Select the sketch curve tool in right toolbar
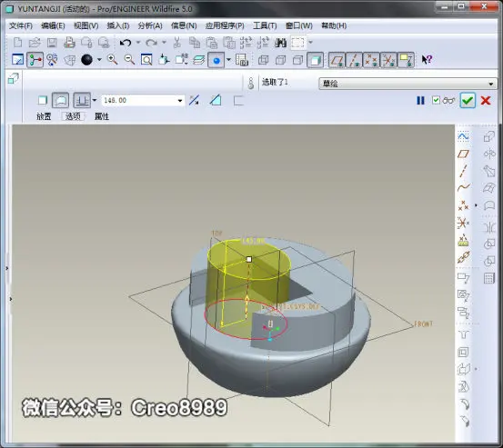503x448 pixels. click(x=463, y=137)
